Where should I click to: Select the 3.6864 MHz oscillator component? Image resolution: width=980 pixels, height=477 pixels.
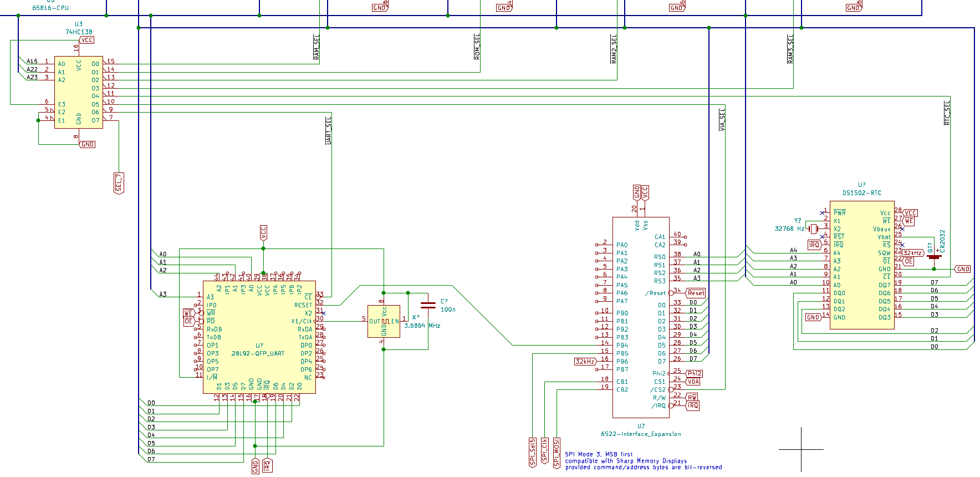click(384, 321)
